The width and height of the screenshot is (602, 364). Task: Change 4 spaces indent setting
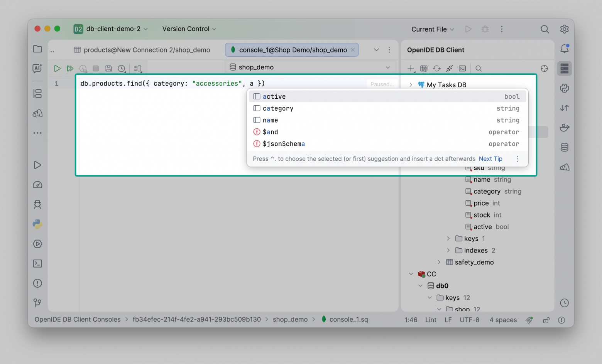click(x=503, y=320)
